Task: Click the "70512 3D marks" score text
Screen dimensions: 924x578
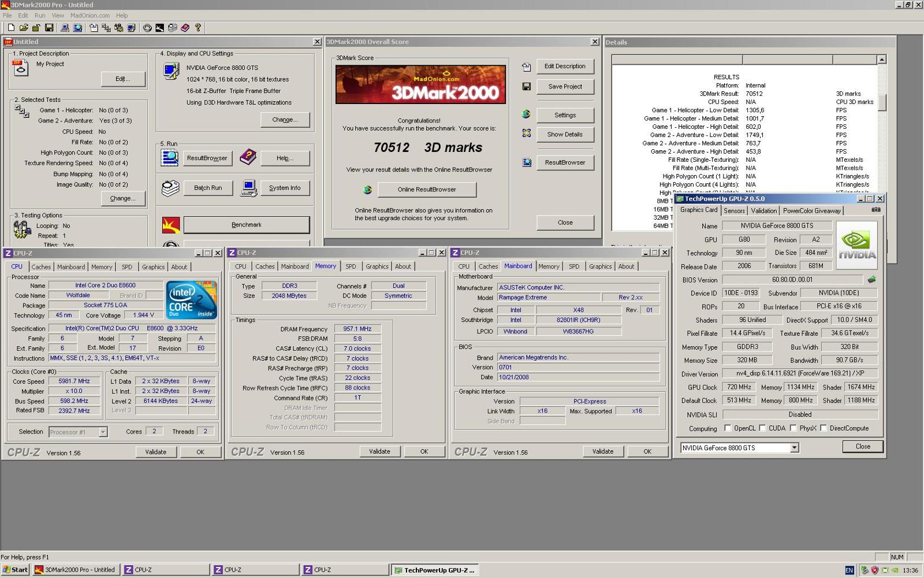Action: point(428,147)
